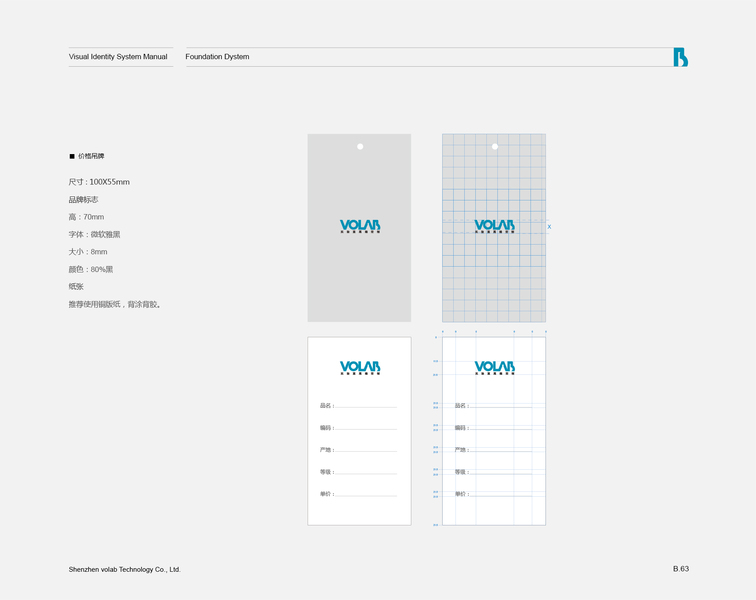756x600 pixels.
Task: Select the gray tag with blue grid
Action: tap(494, 228)
